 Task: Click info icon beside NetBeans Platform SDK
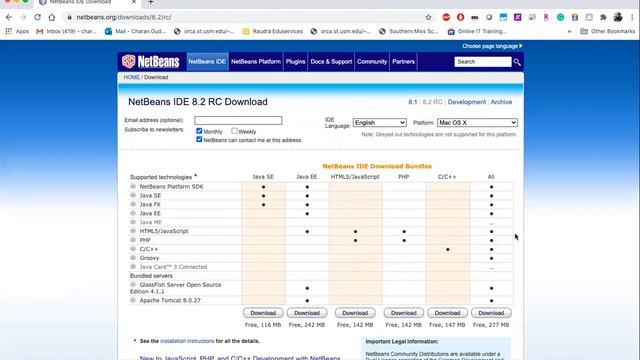(x=133, y=186)
